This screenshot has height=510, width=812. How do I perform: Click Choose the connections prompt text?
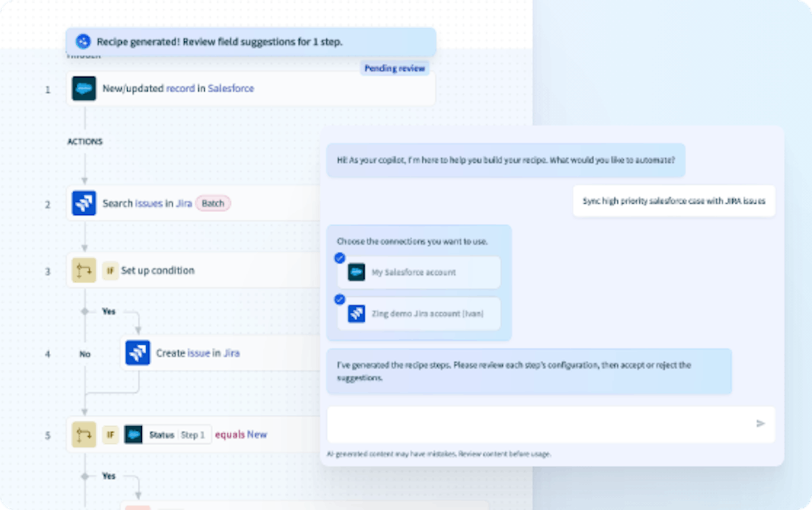click(x=412, y=242)
